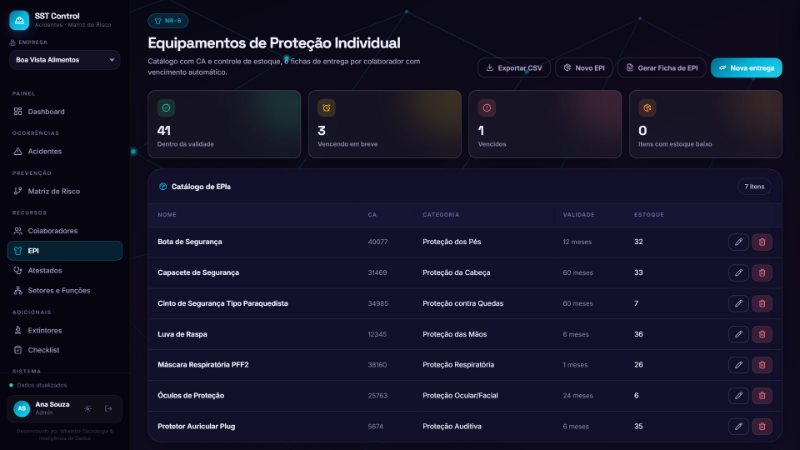Open Matriz de Risco
Viewport: 800px width, 450px height.
click(65, 191)
